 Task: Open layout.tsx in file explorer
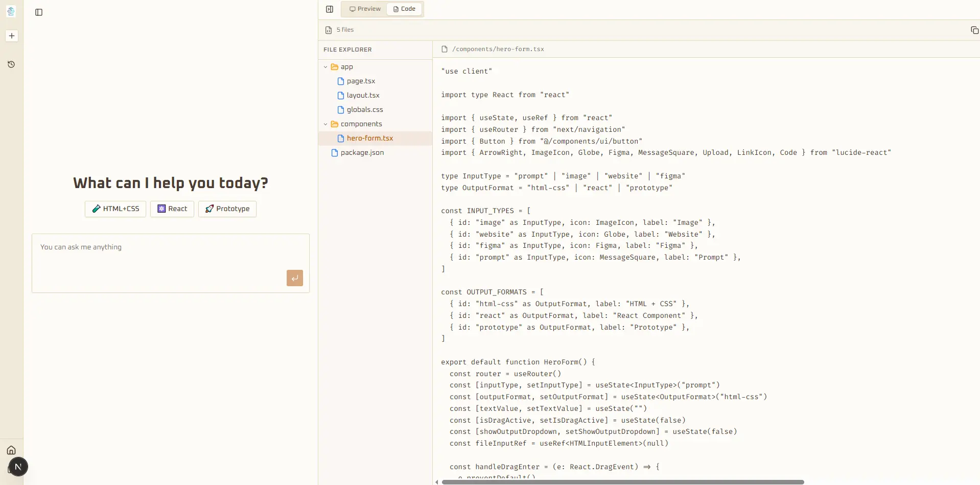click(x=375, y=96)
